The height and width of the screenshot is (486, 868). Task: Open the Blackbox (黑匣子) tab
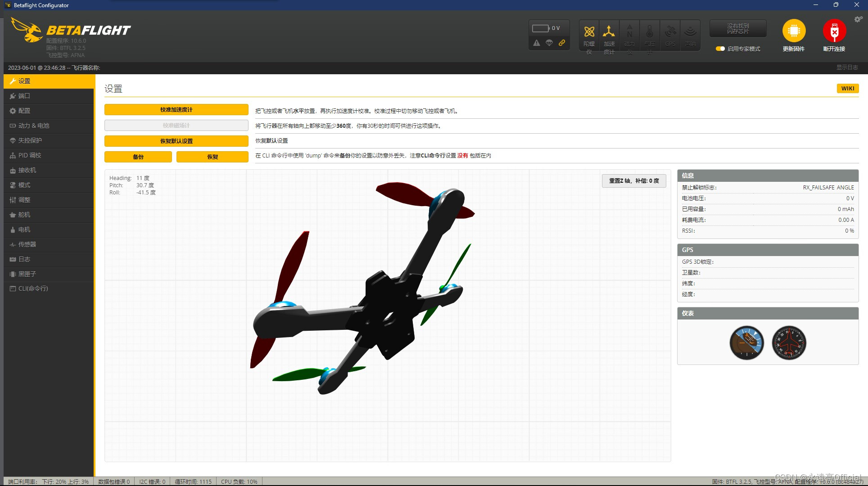27,274
